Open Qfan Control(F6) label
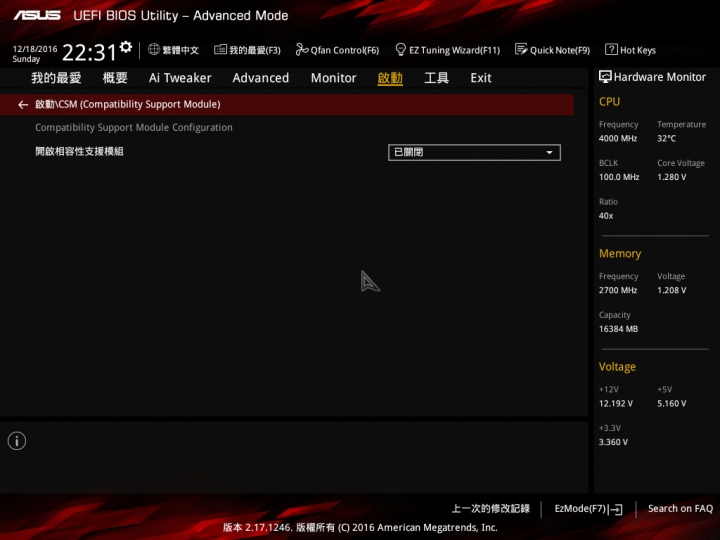The image size is (720, 540). pos(345,51)
